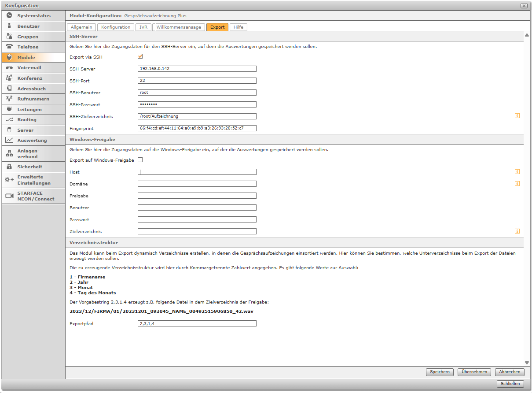This screenshot has height=393, width=532.
Task: Click the Gruppen icon in sidebar
Action: pyautogui.click(x=9, y=37)
